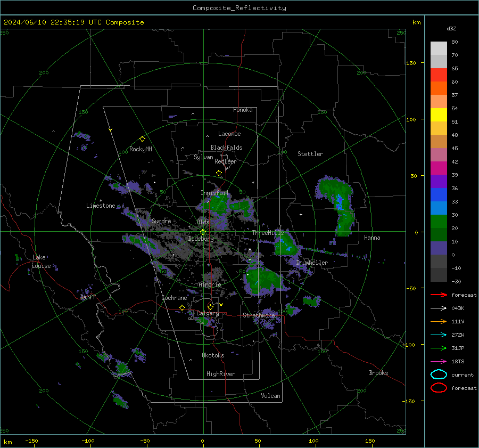Click the 80 dBZ legend value
This screenshot has height=448, width=479.
pyautogui.click(x=455, y=42)
